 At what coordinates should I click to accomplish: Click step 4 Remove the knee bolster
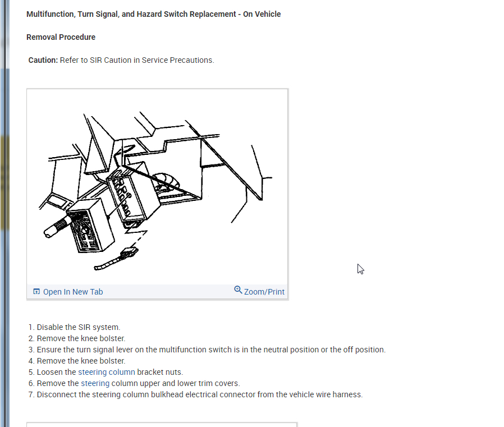[77, 361]
